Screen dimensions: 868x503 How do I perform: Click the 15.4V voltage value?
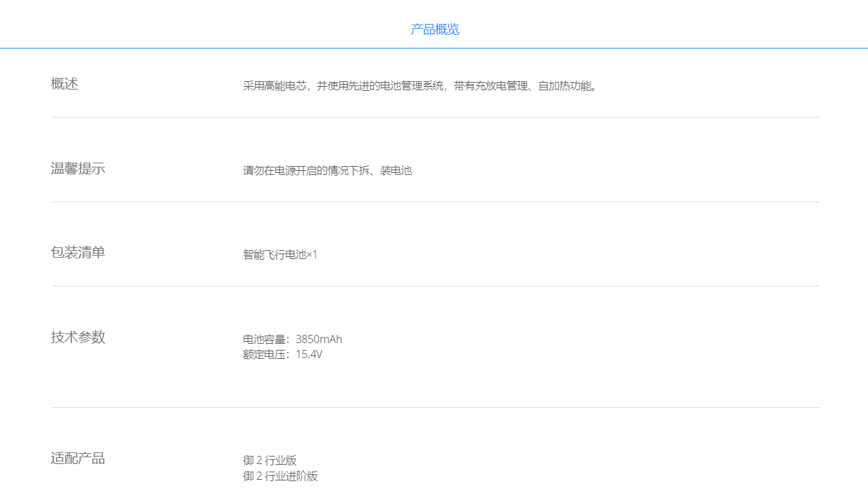309,355
